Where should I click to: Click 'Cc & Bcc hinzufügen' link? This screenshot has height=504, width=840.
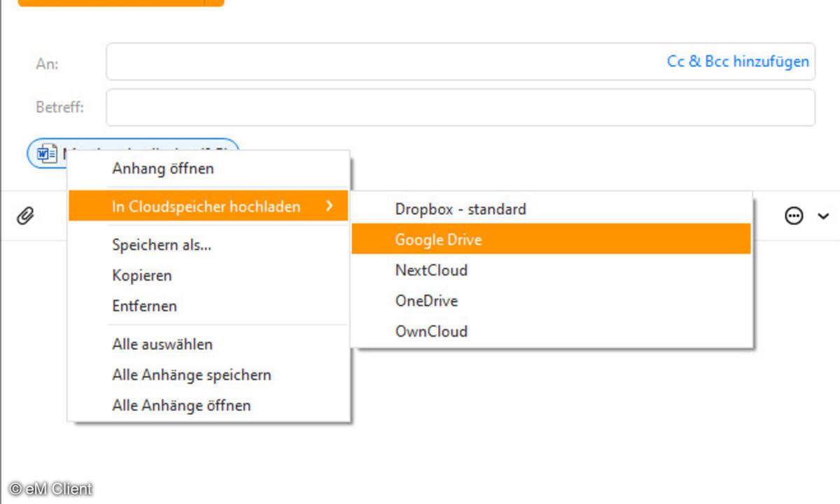click(738, 62)
